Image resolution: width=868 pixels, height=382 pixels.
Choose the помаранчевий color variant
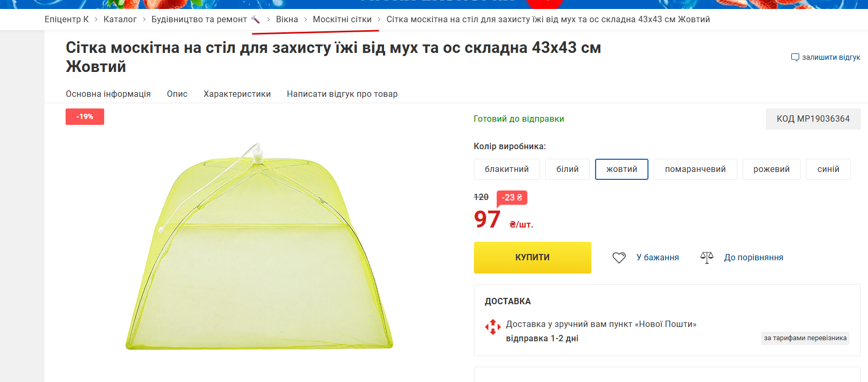(695, 169)
